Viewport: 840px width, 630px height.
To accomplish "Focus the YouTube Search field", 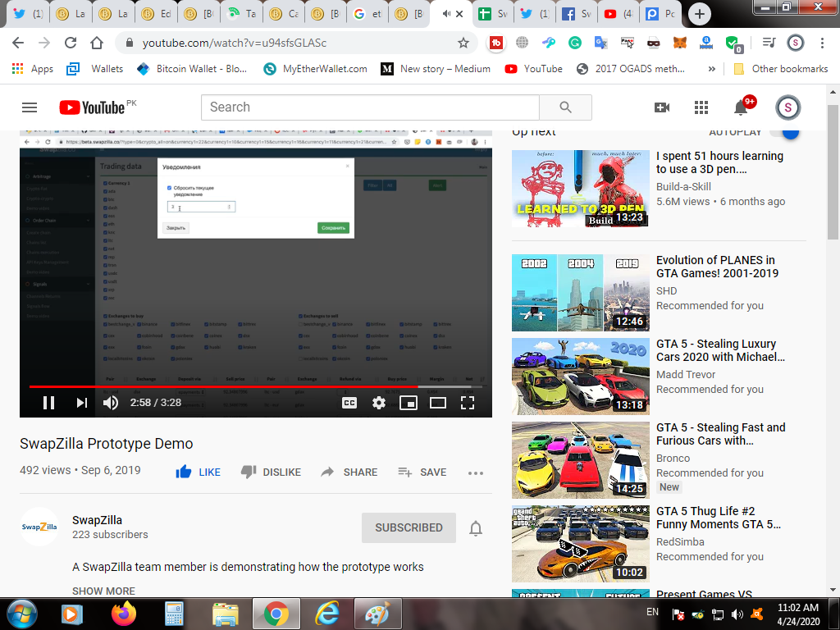I will pyautogui.click(x=370, y=107).
